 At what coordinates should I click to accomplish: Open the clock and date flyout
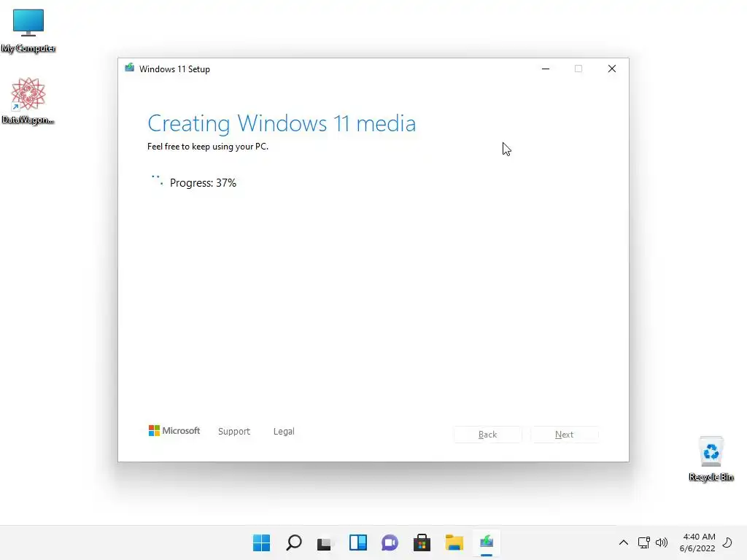(x=698, y=542)
